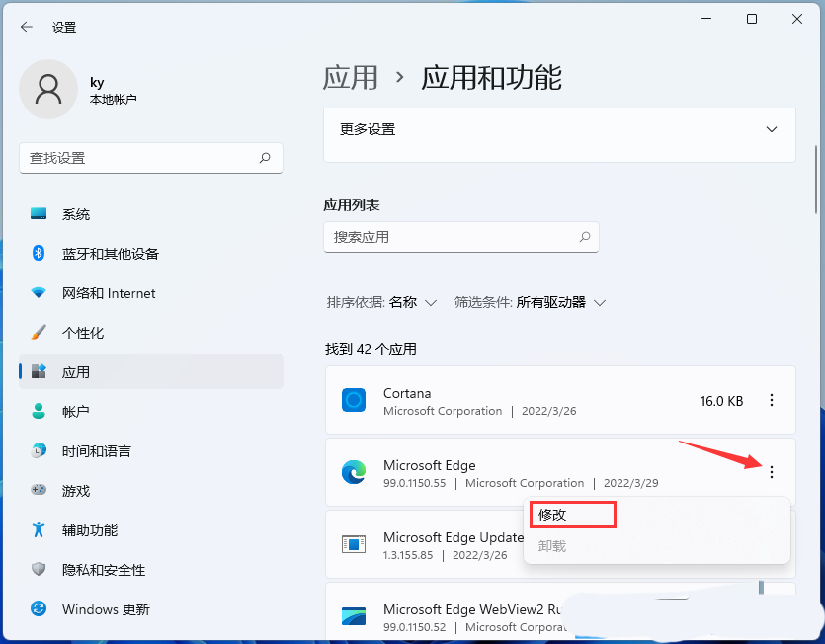
Task: Open the three-dot menu for Cortana
Action: pyautogui.click(x=772, y=400)
